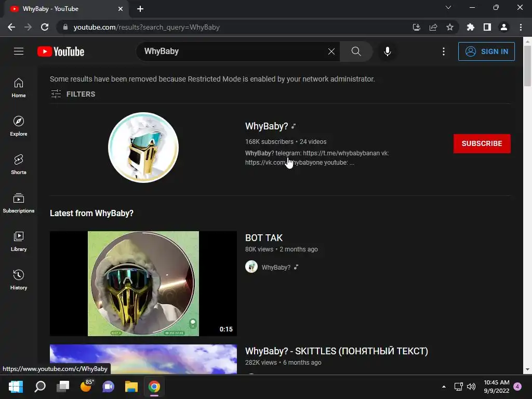Viewport: 532px width, 399px height.
Task: Open Library in the sidebar
Action: pos(19,241)
